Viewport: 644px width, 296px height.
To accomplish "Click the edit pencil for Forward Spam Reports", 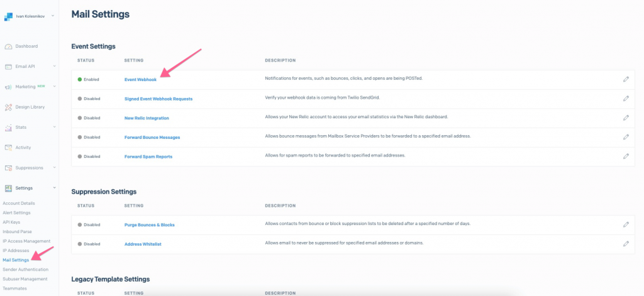I will click(626, 156).
